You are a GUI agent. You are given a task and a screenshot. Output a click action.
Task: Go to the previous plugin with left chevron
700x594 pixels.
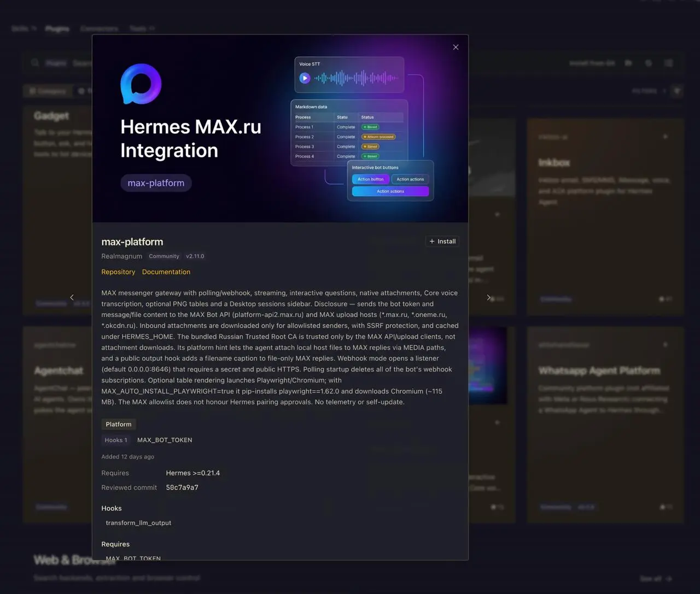point(72,297)
